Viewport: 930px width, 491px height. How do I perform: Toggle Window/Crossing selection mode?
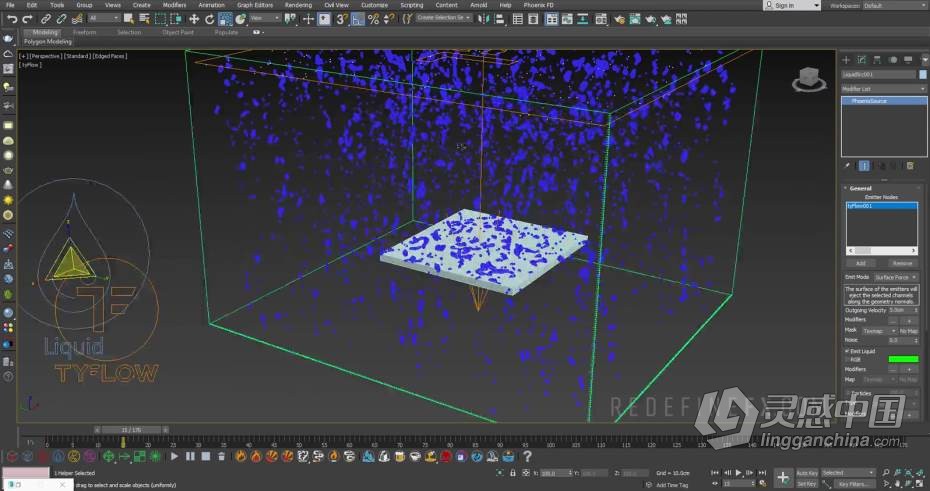[176, 20]
